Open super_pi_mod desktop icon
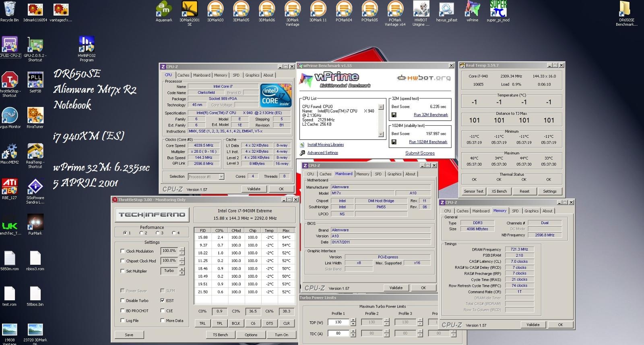644x345 pixels. (498, 11)
